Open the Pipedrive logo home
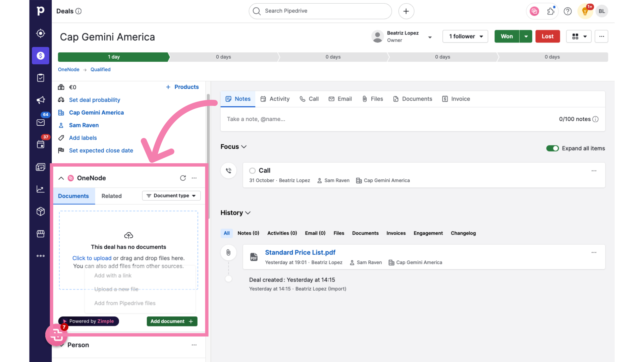Image resolution: width=644 pixels, height=362 pixels. tap(41, 11)
